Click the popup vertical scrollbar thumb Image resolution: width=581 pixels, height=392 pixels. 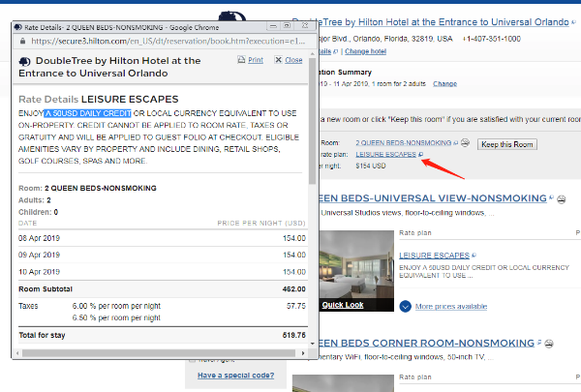313,120
